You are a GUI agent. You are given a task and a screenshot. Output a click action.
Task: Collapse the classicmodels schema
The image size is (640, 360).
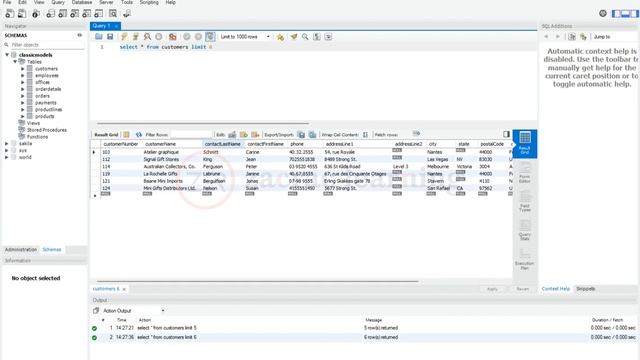tap(7, 55)
